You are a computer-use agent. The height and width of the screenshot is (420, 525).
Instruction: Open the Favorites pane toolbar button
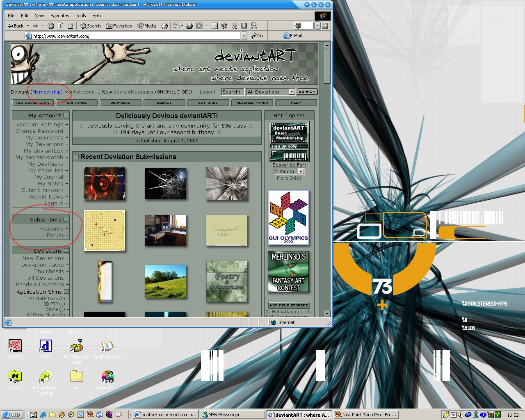[119, 26]
